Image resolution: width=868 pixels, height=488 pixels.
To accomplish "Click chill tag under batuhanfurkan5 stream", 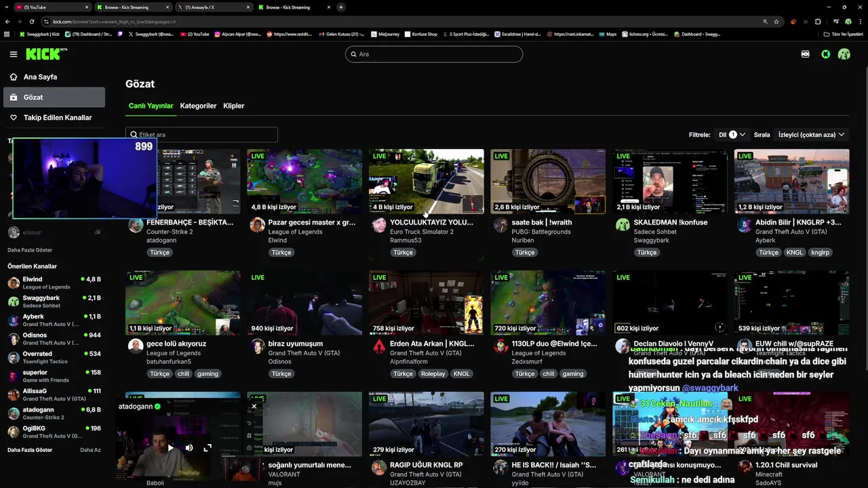I will (183, 374).
